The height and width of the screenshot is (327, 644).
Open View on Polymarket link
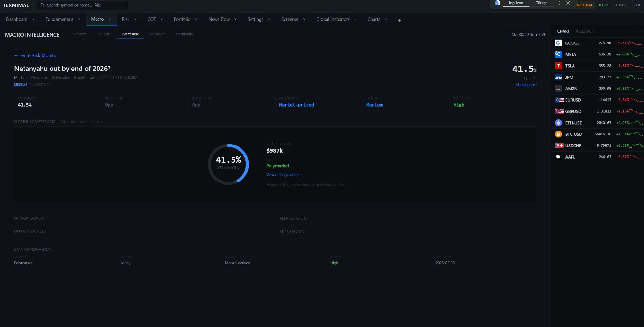pos(284,175)
